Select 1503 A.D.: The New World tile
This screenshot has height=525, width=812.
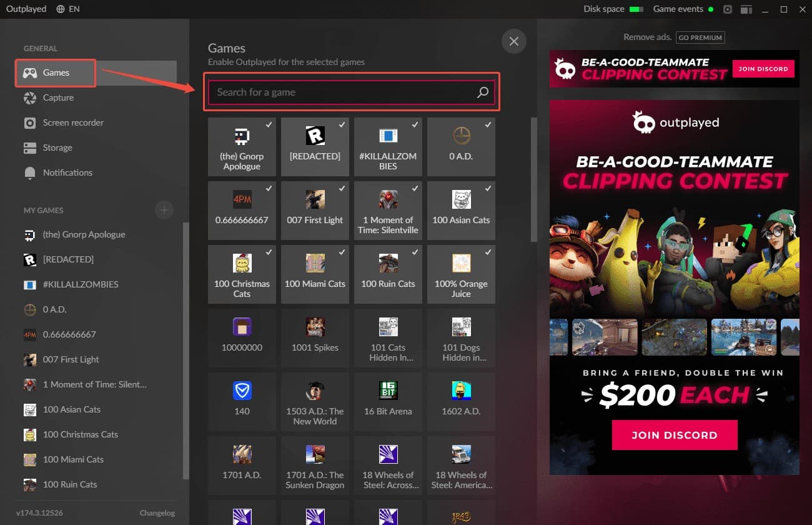(315, 402)
